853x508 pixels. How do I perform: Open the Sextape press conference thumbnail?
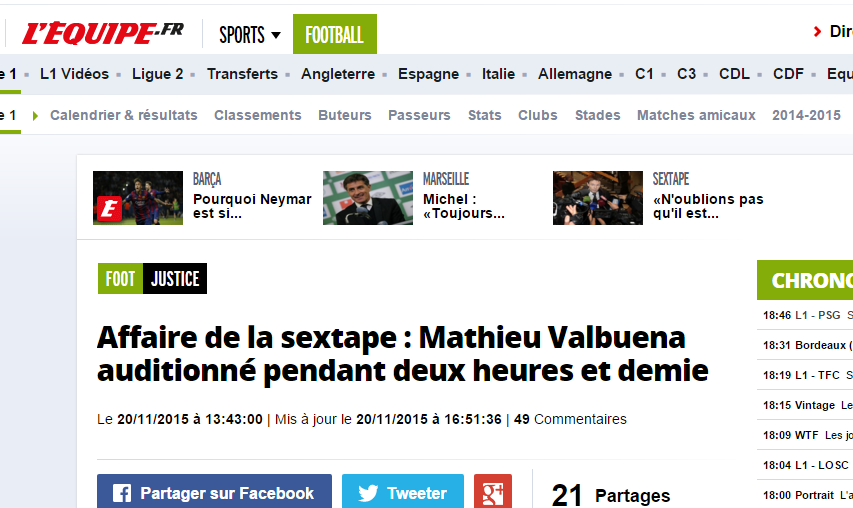[x=598, y=198]
